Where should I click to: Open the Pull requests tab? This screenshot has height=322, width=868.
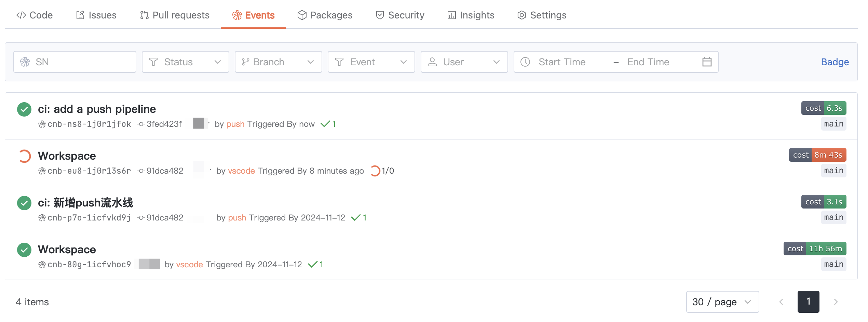175,15
